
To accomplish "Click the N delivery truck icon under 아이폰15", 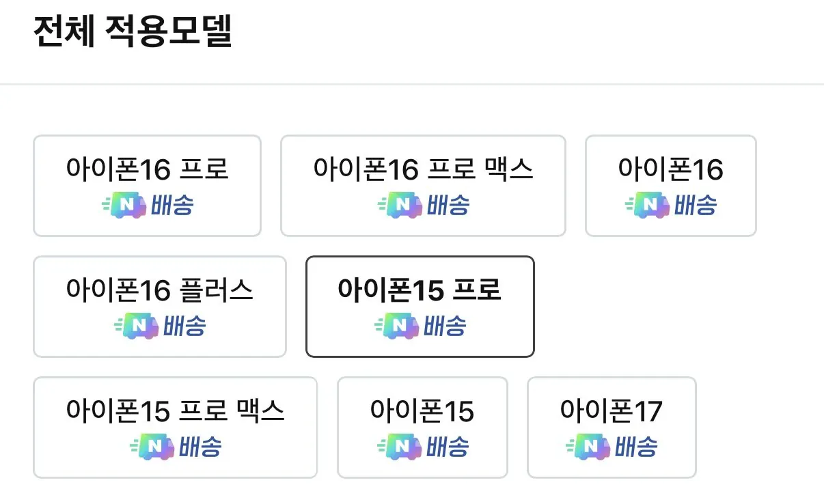I will pos(400,448).
